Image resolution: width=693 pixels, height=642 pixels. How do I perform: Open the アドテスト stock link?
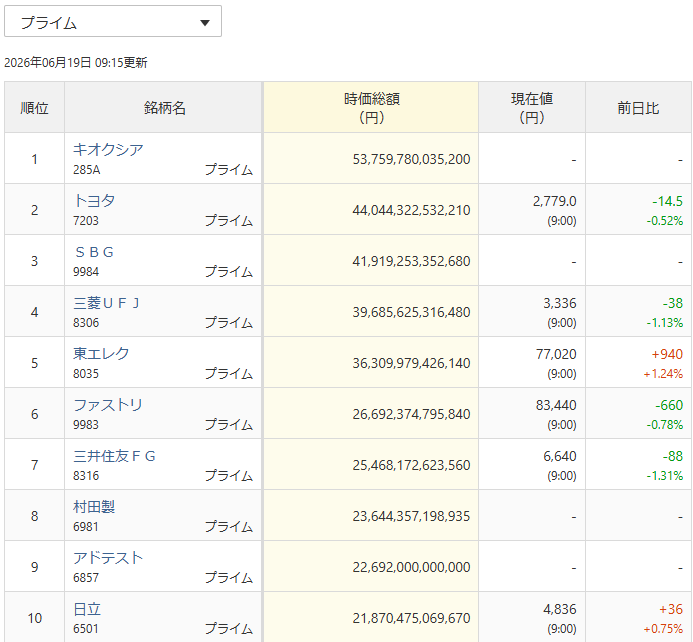tap(108, 558)
